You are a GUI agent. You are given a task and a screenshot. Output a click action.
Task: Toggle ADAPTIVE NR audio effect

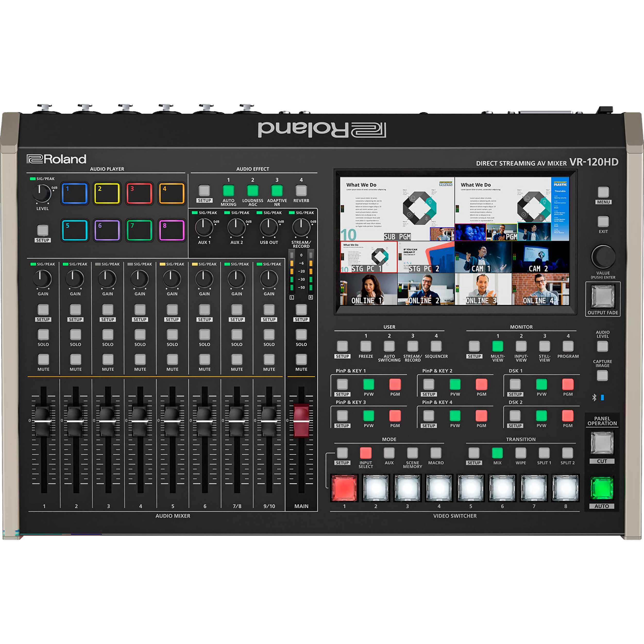[277, 191]
